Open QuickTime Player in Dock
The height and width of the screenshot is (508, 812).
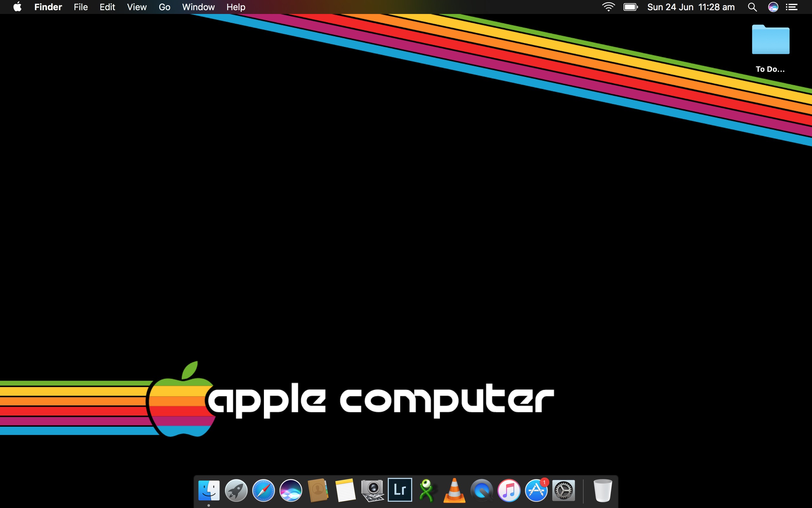(481, 490)
